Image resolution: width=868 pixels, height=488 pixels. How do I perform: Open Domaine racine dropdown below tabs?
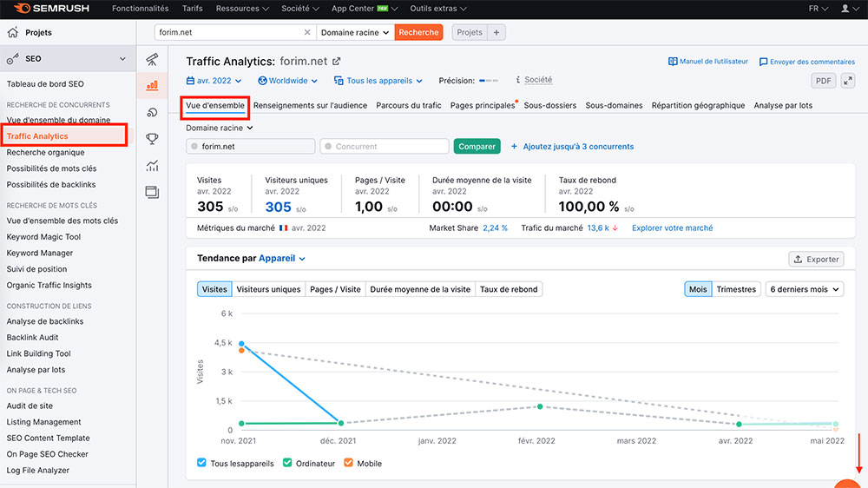pyautogui.click(x=220, y=128)
